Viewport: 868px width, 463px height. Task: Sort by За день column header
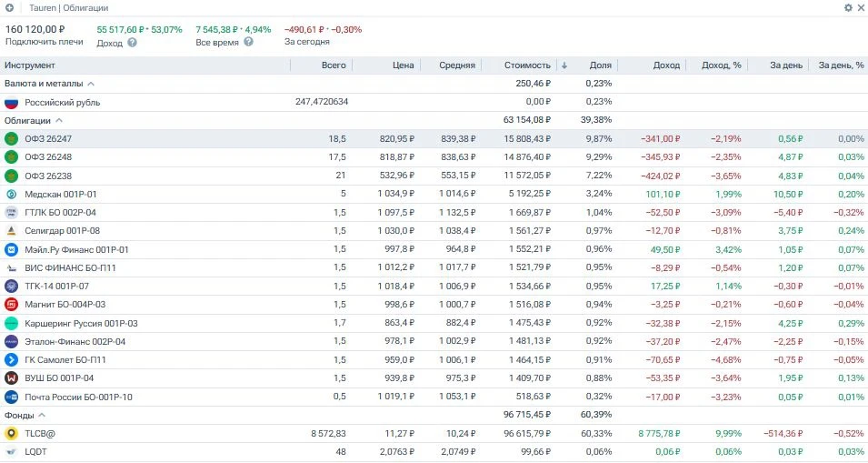pyautogui.click(x=786, y=65)
